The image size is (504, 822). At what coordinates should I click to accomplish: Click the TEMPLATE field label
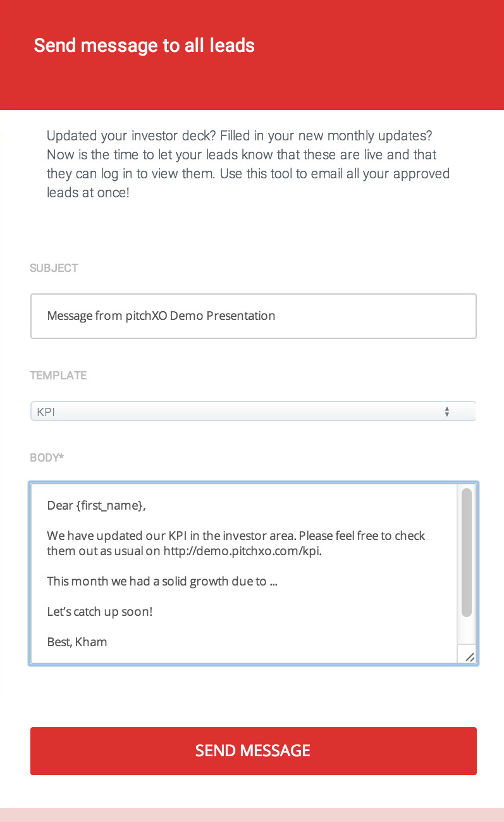click(x=58, y=376)
